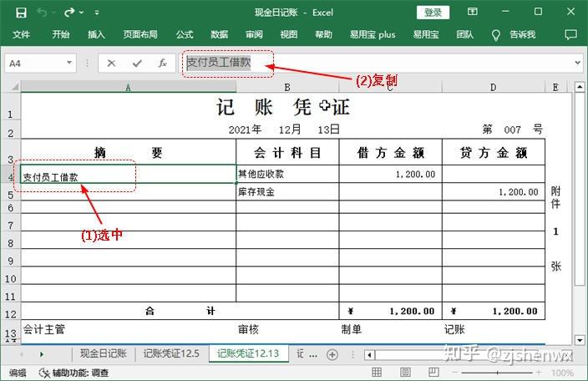Switch to the 现金日记账 sheet tab
588x381 pixels.
pos(103,354)
